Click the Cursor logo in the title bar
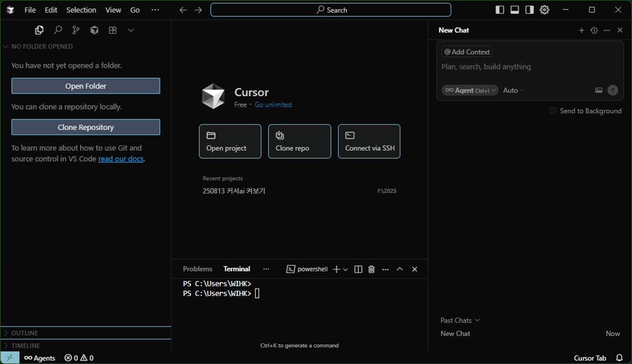The image size is (632, 364). pyautogui.click(x=10, y=10)
